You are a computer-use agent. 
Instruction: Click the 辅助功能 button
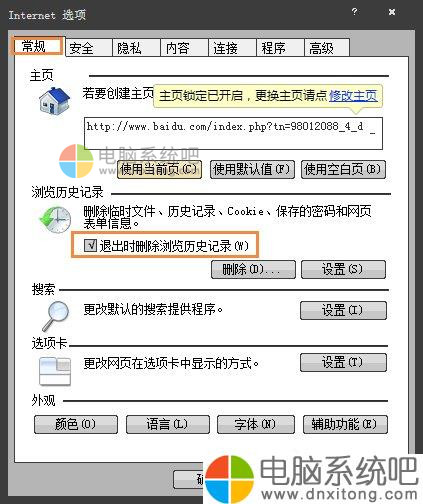coord(345,424)
